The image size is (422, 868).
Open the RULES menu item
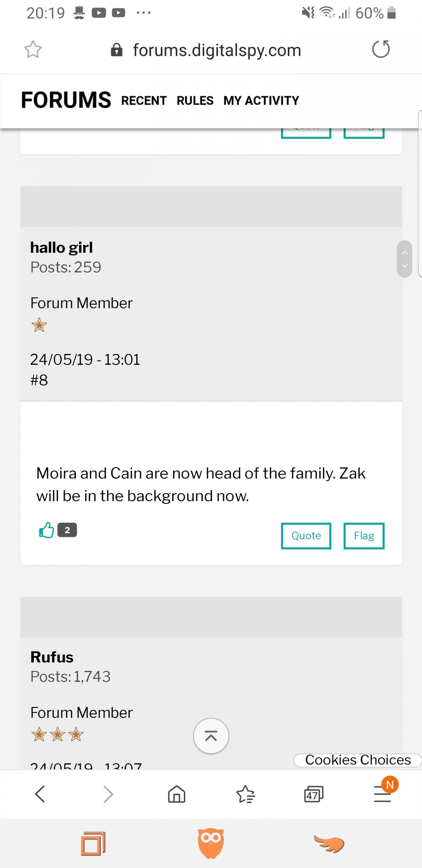coord(195,101)
